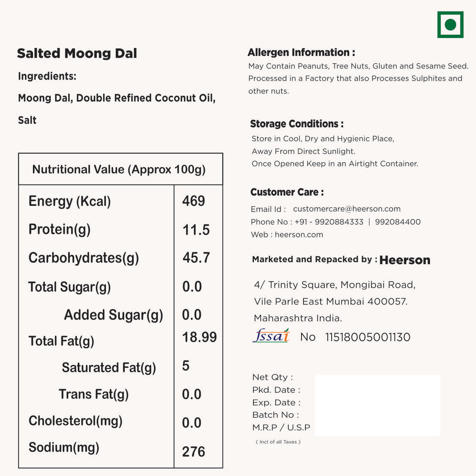Viewport: 476px width, 476px height.
Task: Click the sodium value 276
Action: pos(193,451)
